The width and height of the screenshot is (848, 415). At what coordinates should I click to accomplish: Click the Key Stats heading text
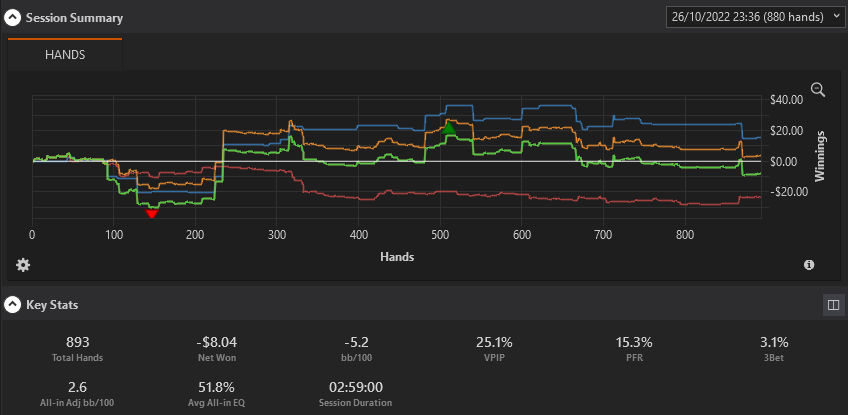click(x=52, y=305)
